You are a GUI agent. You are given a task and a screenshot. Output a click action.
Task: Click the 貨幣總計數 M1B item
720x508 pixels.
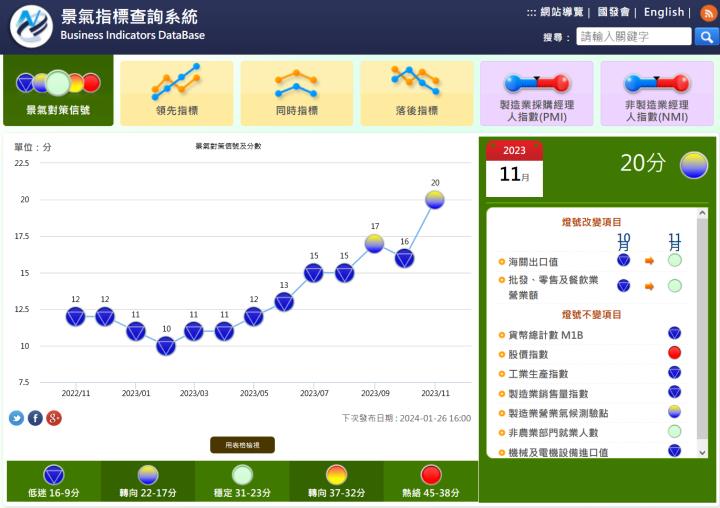[546, 335]
